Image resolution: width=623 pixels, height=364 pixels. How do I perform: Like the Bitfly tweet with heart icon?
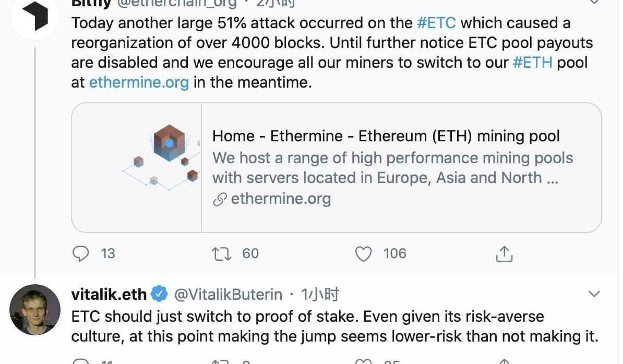click(x=363, y=253)
